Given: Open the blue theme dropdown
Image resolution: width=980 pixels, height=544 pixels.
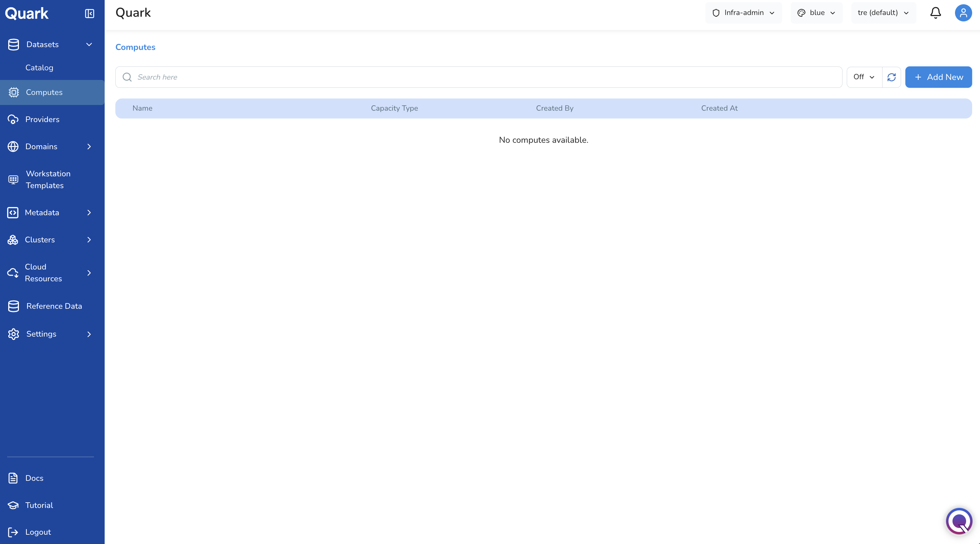Looking at the screenshot, I should (x=816, y=13).
